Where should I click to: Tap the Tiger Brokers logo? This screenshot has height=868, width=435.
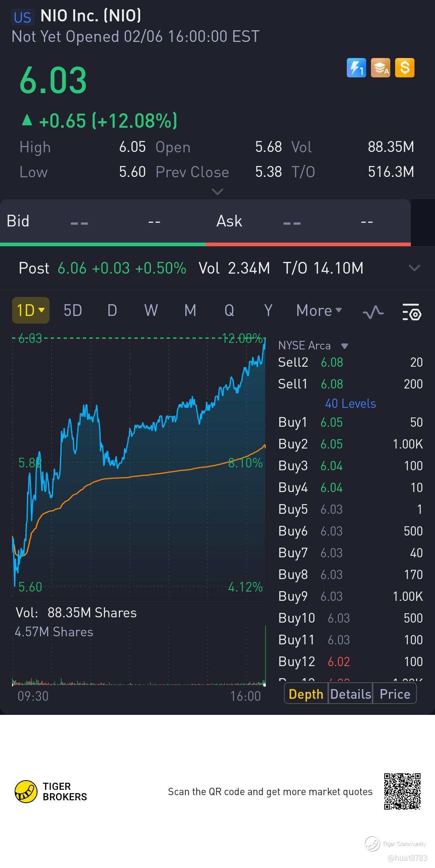pyautogui.click(x=51, y=791)
